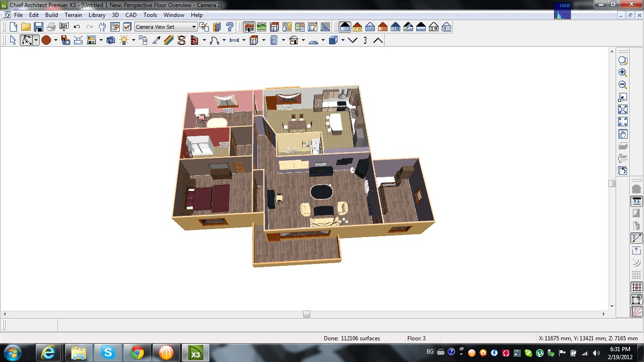Click the Save floppy disk button

(x=39, y=27)
